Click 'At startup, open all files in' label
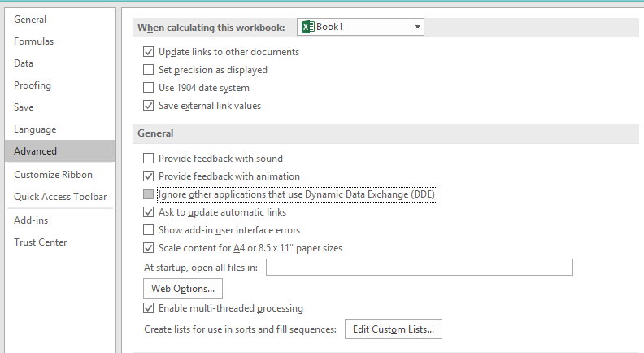 click(x=201, y=268)
